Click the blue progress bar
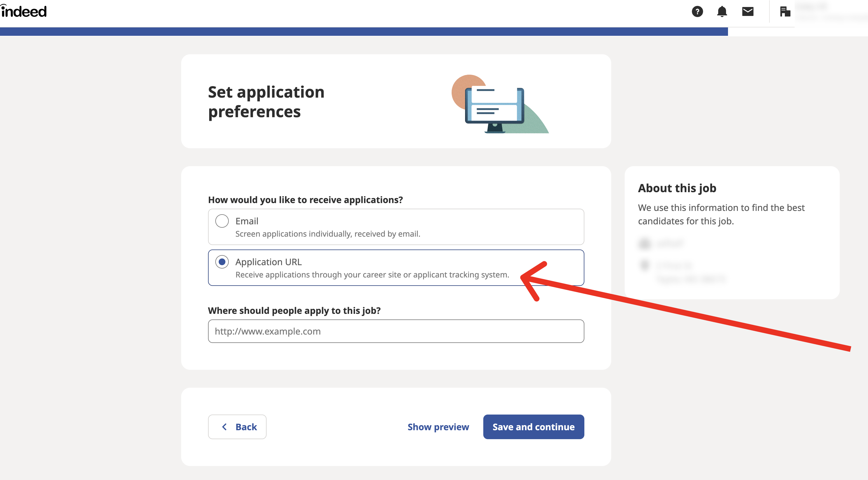The height and width of the screenshot is (480, 868). [364, 32]
